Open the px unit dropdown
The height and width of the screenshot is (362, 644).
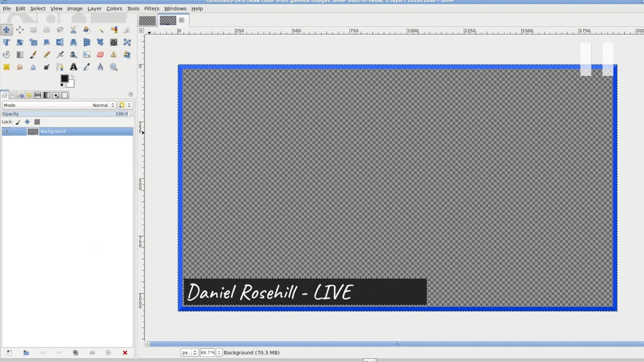pos(189,352)
